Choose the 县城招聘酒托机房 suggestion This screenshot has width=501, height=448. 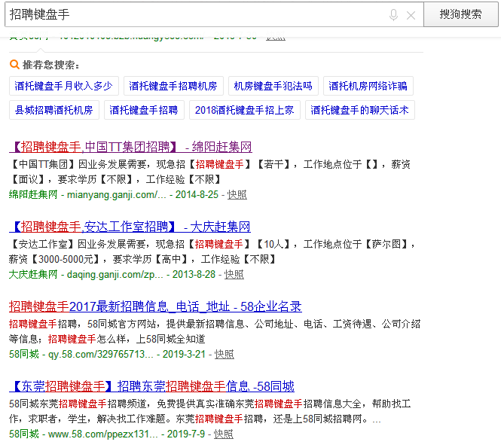click(x=53, y=110)
